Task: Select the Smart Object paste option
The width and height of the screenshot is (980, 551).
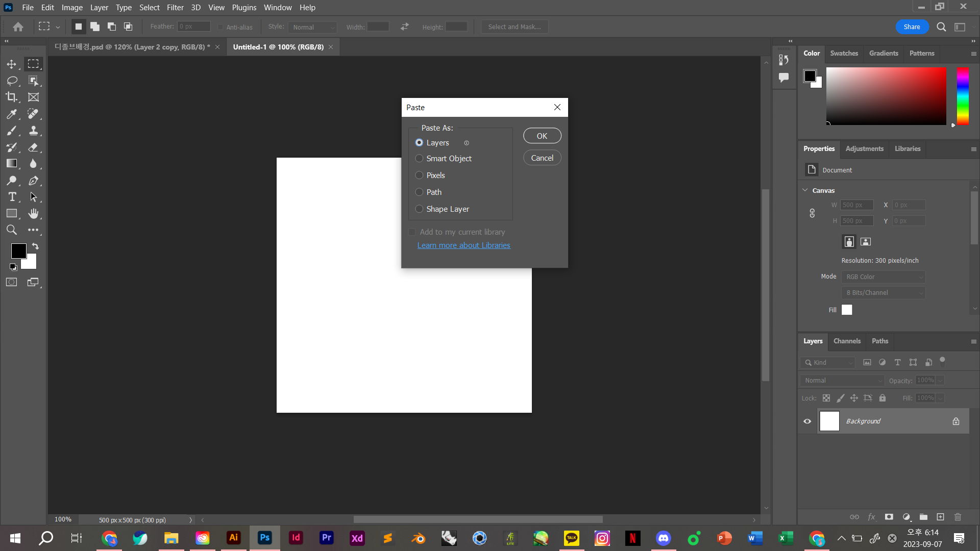Action: click(x=419, y=159)
